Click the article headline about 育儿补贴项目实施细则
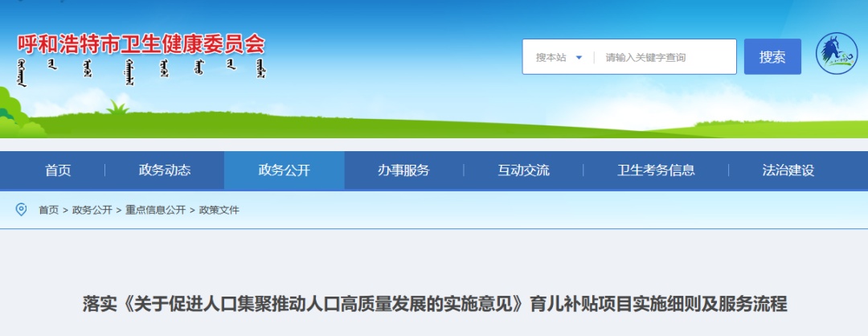This screenshot has height=336, width=868. [x=434, y=304]
